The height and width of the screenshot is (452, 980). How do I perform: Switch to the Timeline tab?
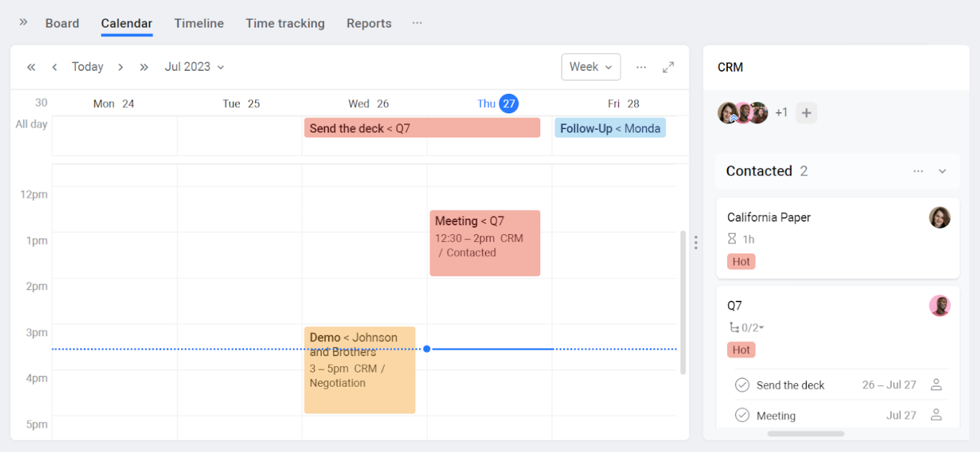(x=198, y=24)
